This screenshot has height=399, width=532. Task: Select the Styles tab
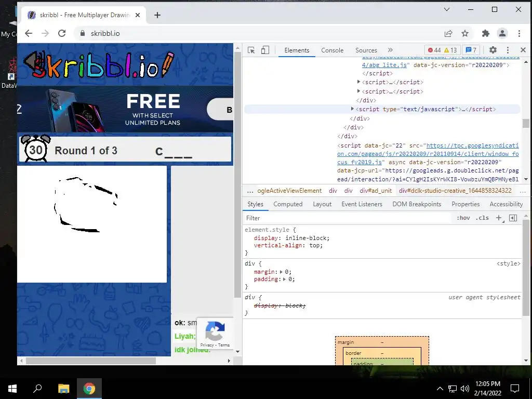click(255, 204)
